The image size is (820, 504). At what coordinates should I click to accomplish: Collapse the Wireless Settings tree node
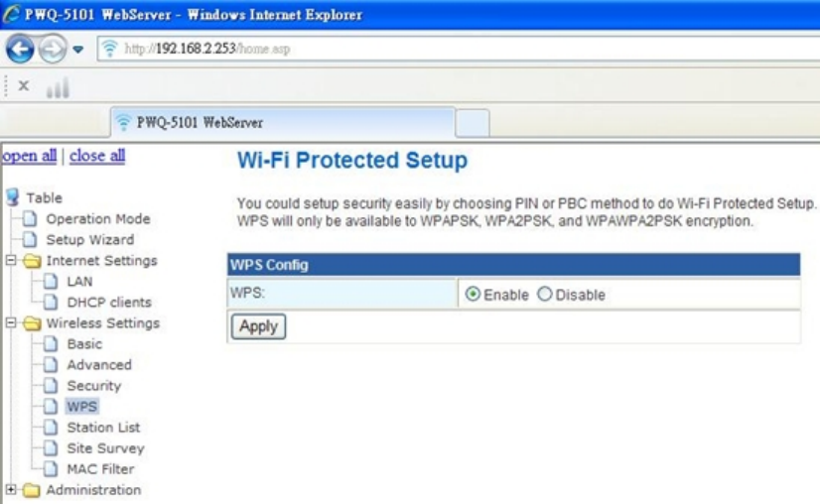(x=11, y=323)
